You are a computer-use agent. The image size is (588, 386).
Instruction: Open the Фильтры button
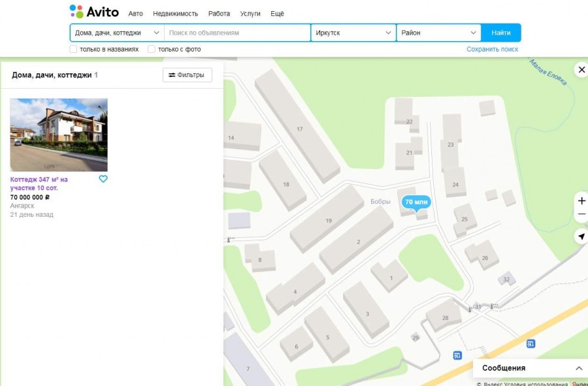[187, 75]
